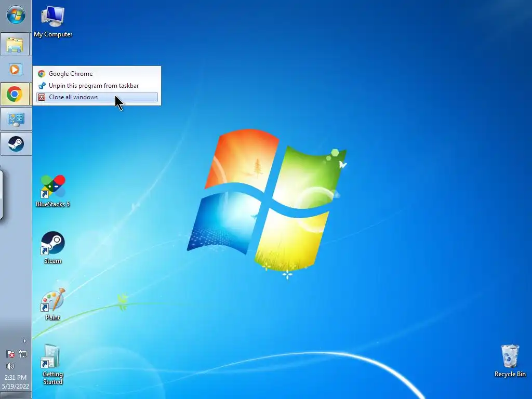Click the network status tray icon
This screenshot has height=399, width=532.
pos(23,354)
